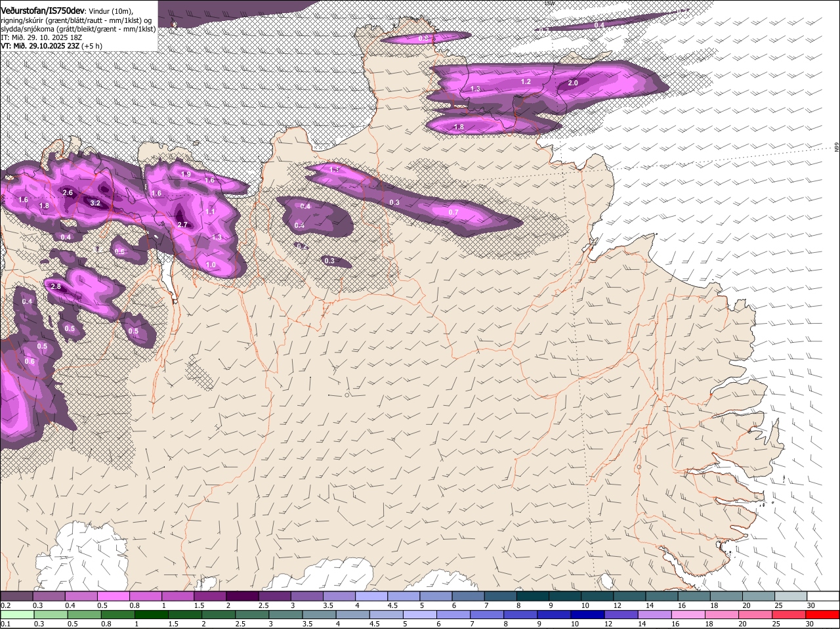
Task: Click the lightest green rain swatch for 0.1–0.3
Action: [16, 615]
